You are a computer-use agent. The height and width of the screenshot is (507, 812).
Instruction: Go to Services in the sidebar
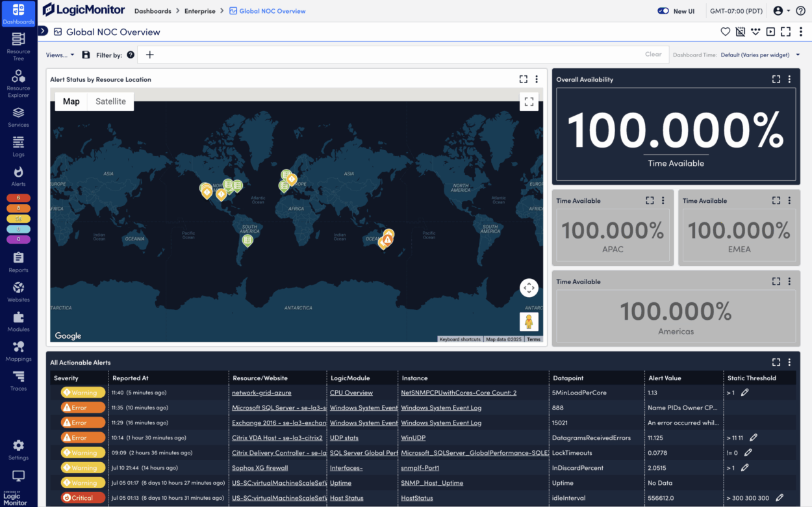pos(18,117)
